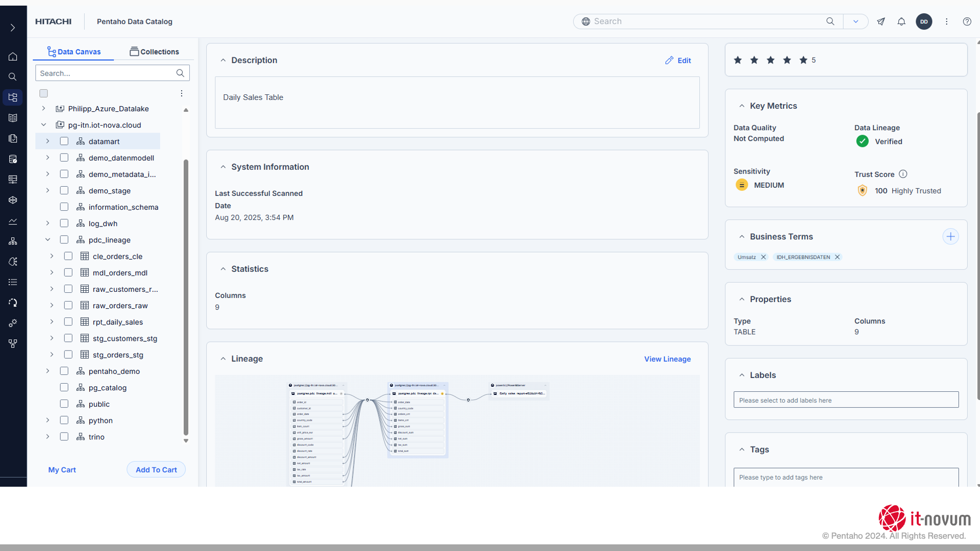The image size is (980, 551).
Task: Click the Add To Cart button
Action: (156, 470)
